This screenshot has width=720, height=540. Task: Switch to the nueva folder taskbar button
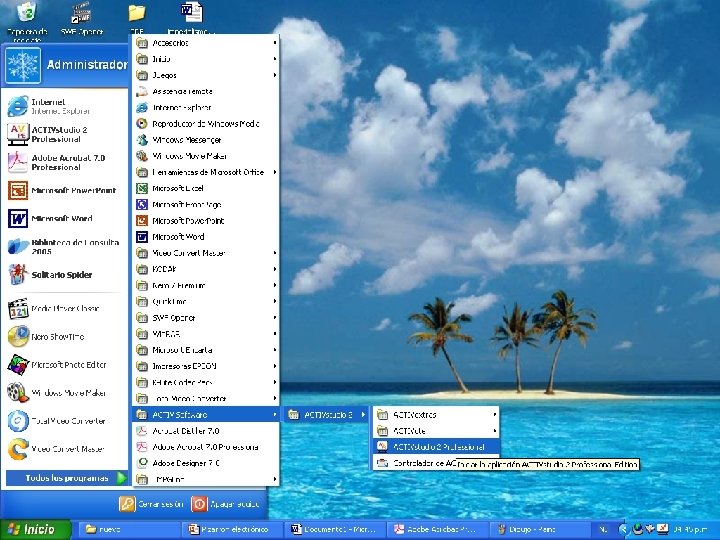point(130,529)
